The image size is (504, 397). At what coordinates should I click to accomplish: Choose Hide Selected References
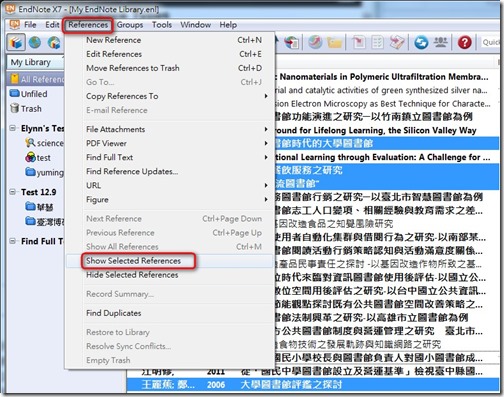point(169,275)
